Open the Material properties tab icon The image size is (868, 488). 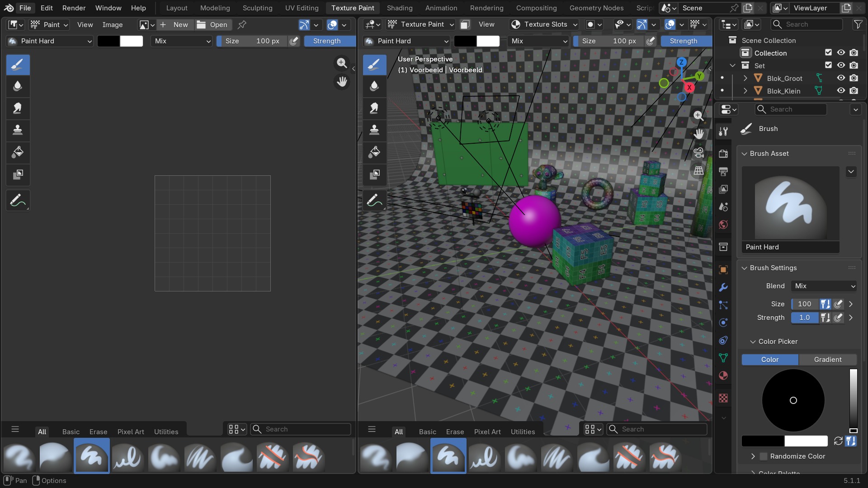click(x=723, y=375)
